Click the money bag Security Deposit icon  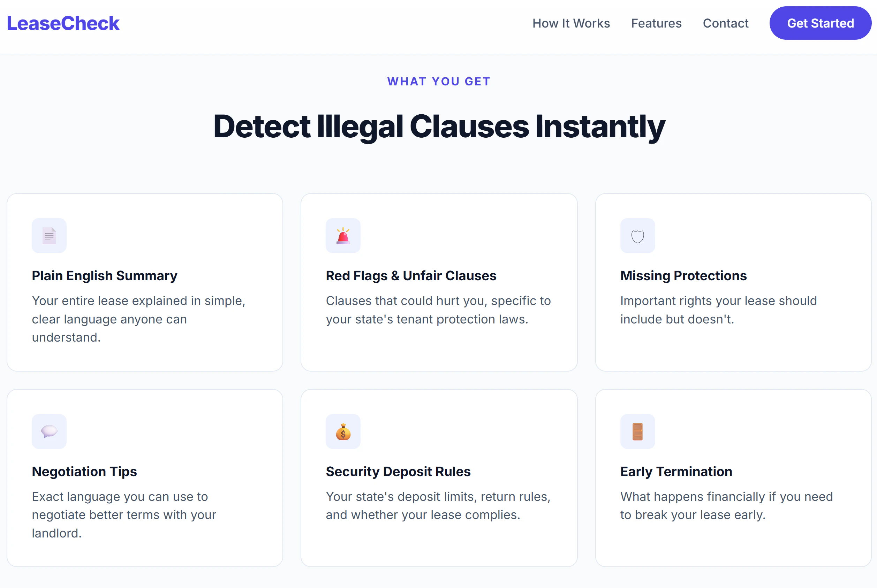(x=343, y=431)
